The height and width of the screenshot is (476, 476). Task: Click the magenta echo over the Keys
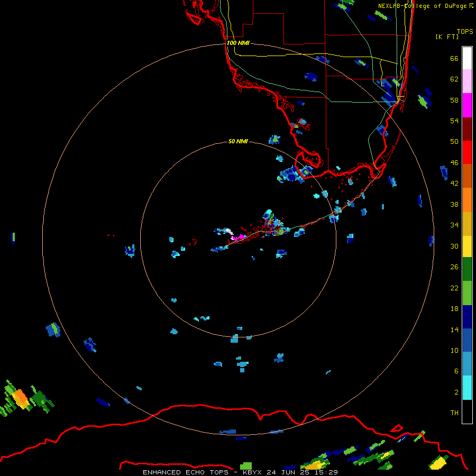[239, 237]
